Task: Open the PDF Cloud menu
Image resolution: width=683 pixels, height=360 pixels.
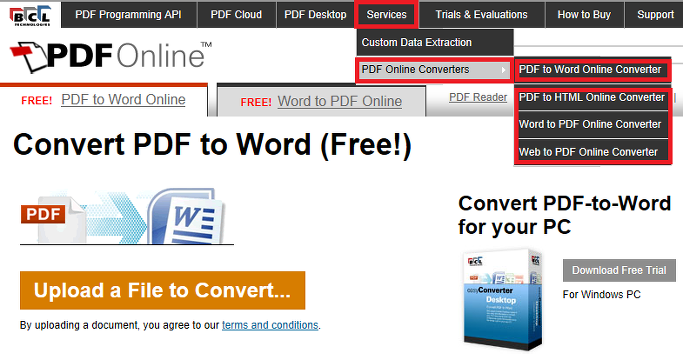Action: 237,14
